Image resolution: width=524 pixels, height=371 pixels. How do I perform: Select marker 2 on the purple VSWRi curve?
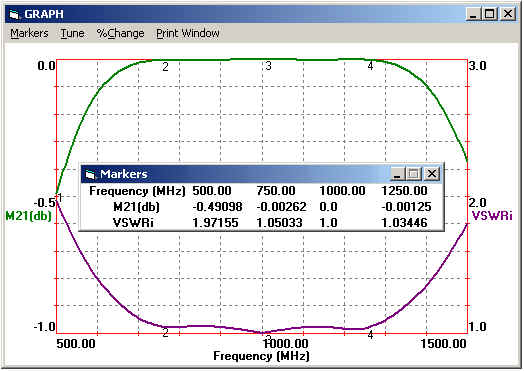click(165, 333)
